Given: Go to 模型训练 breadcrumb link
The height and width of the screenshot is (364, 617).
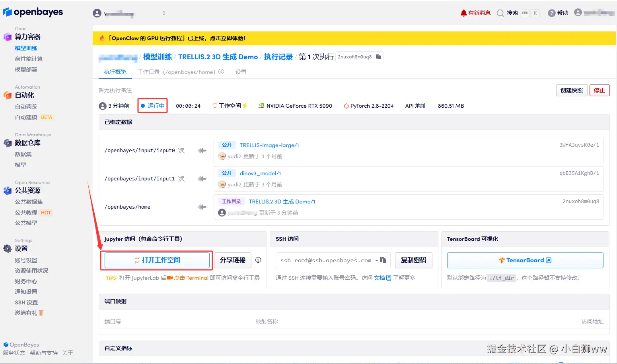Looking at the screenshot, I should point(158,57).
